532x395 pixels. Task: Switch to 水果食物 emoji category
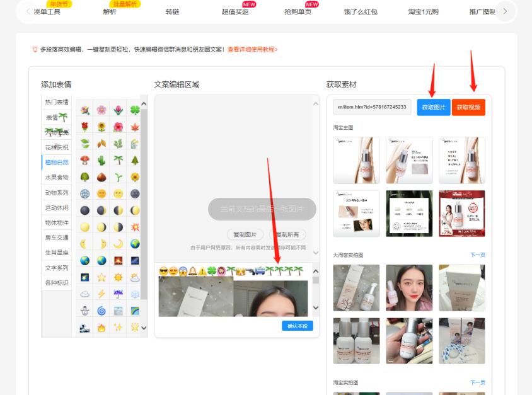tap(57, 177)
